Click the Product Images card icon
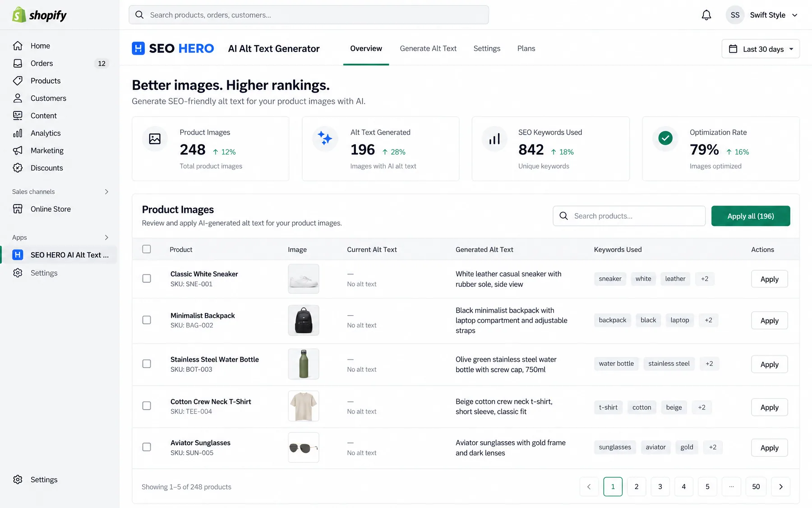The height and width of the screenshot is (508, 812). click(155, 139)
